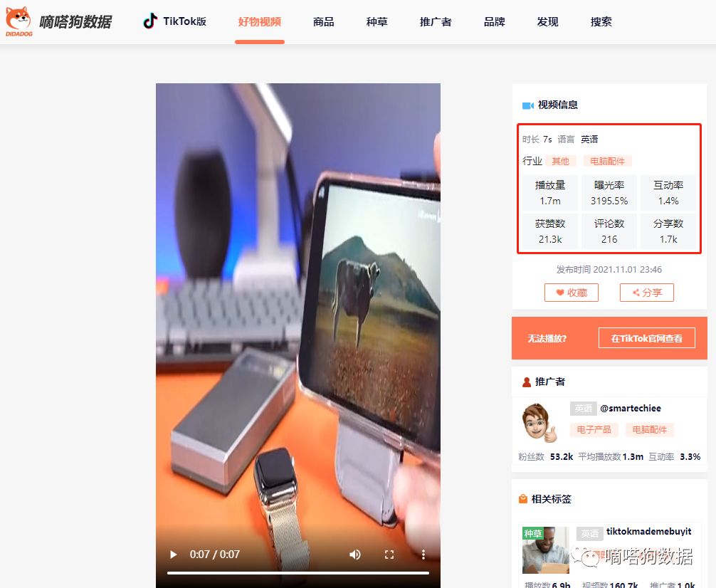Viewport: 716px width, 588px height.
Task: Open the 推广者 navigation tab
Action: pyautogui.click(x=435, y=22)
